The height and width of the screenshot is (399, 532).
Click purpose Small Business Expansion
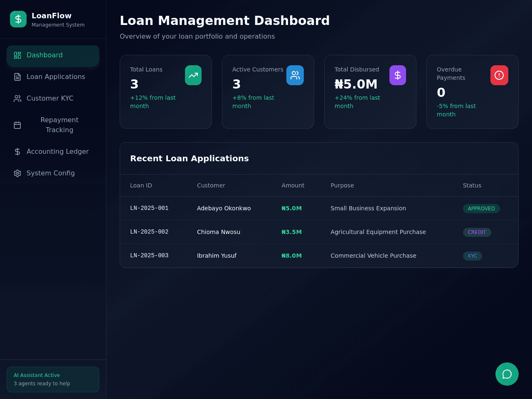[368, 208]
